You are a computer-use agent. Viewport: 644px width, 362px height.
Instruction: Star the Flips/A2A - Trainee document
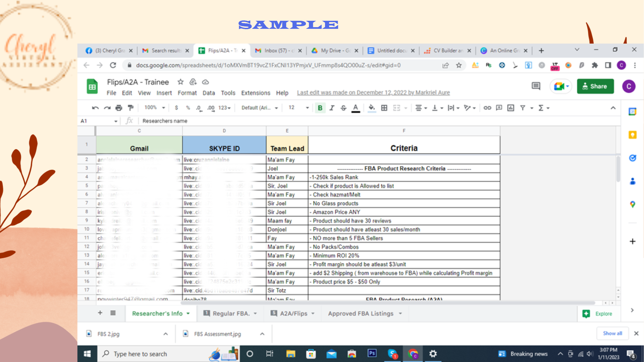pos(180,82)
